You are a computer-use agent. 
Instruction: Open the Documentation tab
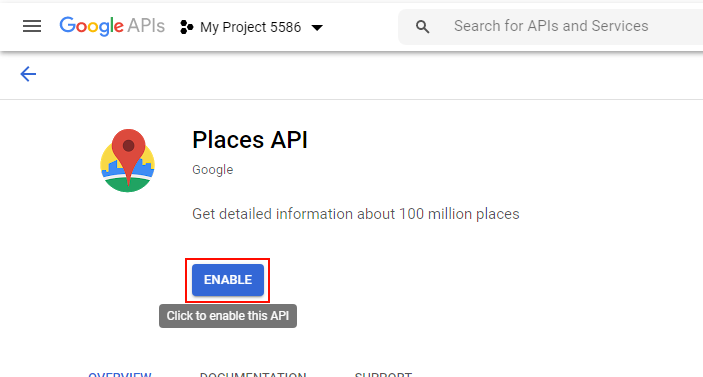pos(253,374)
